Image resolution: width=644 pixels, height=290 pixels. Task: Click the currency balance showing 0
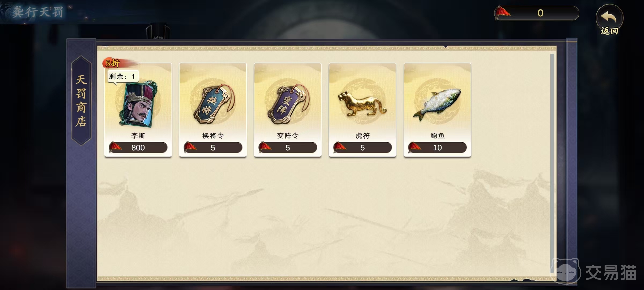(x=540, y=13)
